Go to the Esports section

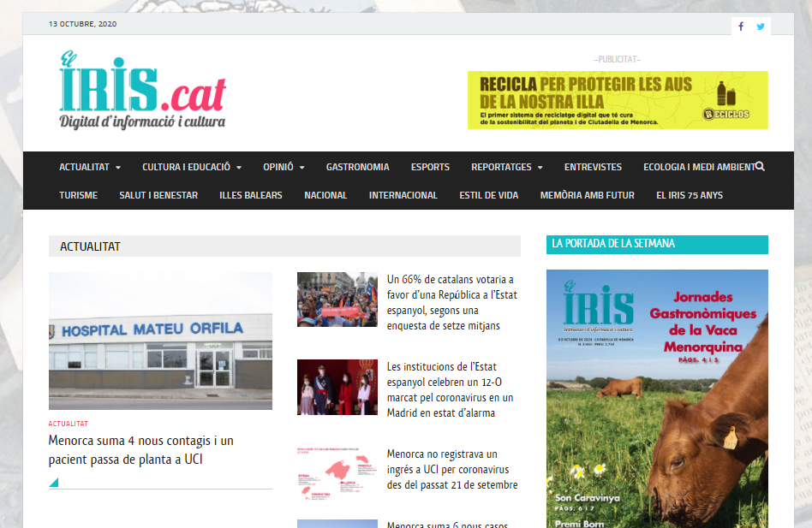(430, 167)
